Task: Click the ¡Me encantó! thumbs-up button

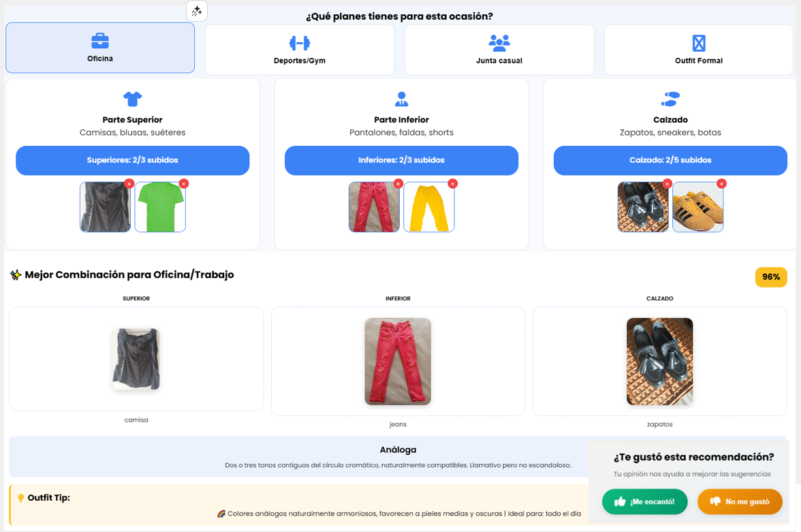Action: (x=644, y=502)
